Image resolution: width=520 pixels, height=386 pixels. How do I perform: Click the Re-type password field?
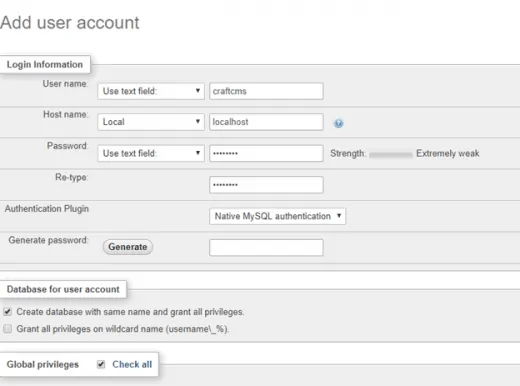[266, 185]
